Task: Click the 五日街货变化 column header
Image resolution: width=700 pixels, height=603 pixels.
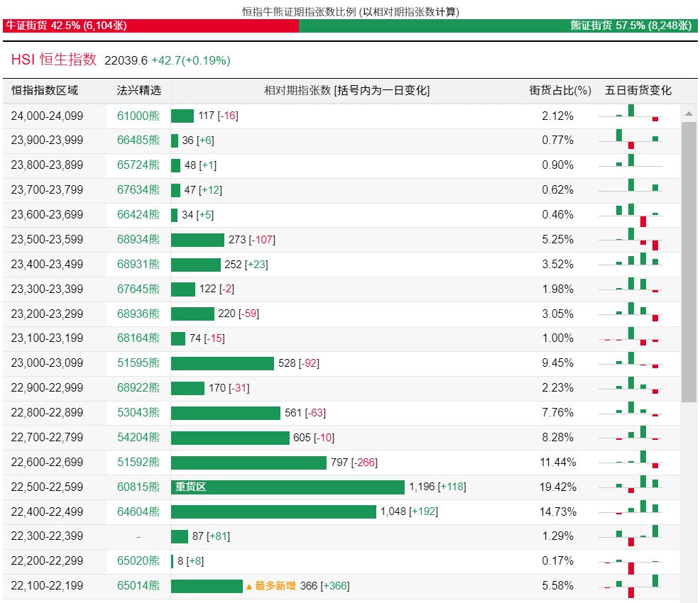Action: [x=638, y=91]
